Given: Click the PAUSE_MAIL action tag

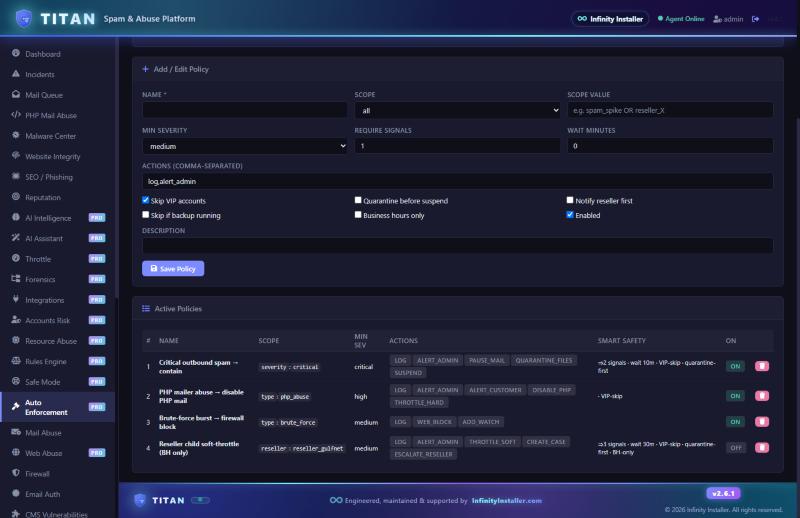Looking at the screenshot, I should tap(487, 360).
